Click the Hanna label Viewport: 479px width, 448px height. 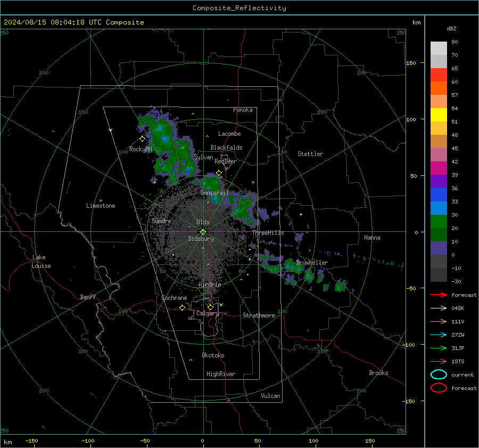372,238
